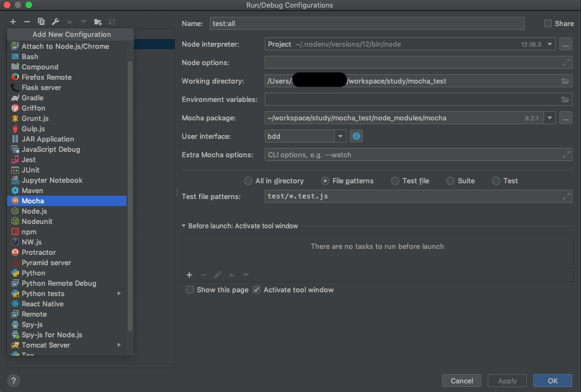Click the Test file patterns input field
581x392 pixels.
[418, 197]
